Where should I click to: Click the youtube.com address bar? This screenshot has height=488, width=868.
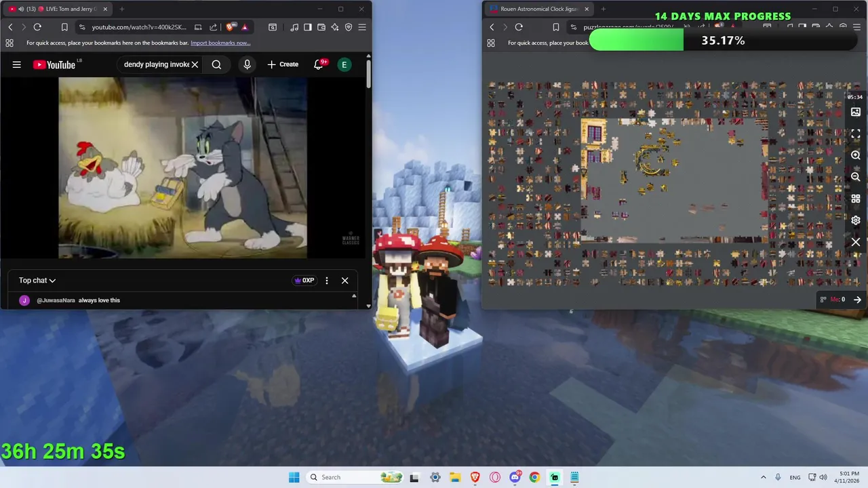(x=139, y=27)
